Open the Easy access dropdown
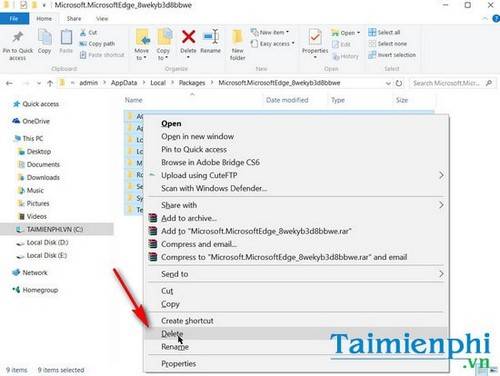 [272, 44]
